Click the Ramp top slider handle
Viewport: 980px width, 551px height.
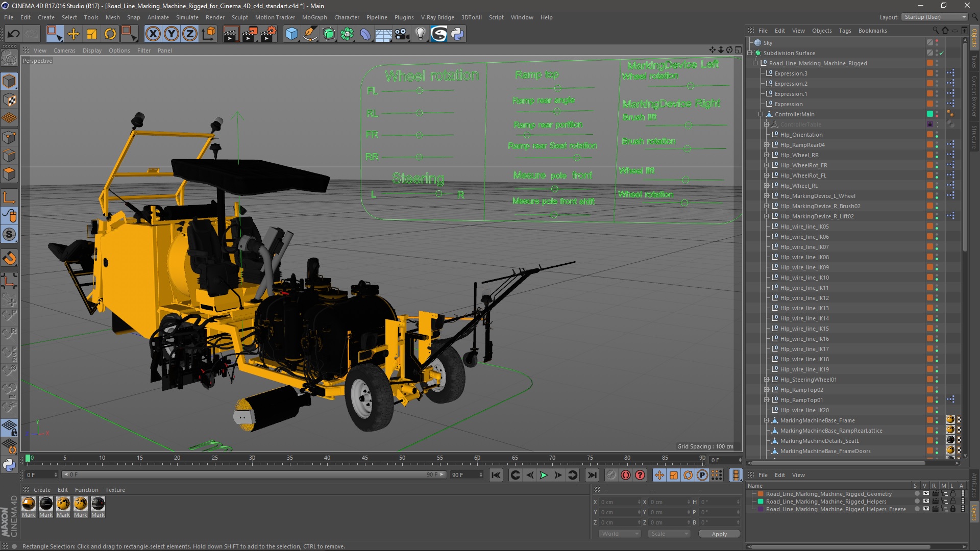pyautogui.click(x=558, y=88)
